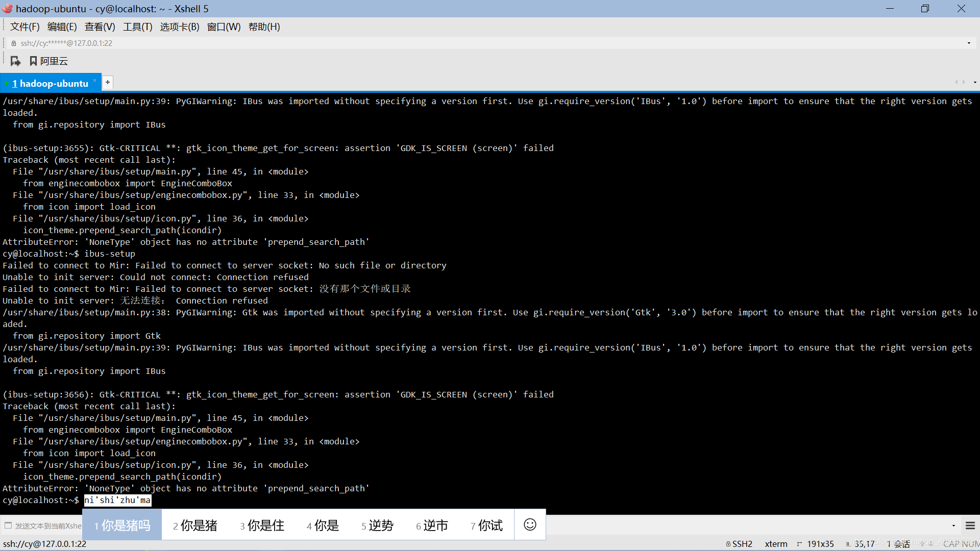Choose IME candidate 4 你是
Image resolution: width=980 pixels, height=551 pixels.
coord(323,525)
